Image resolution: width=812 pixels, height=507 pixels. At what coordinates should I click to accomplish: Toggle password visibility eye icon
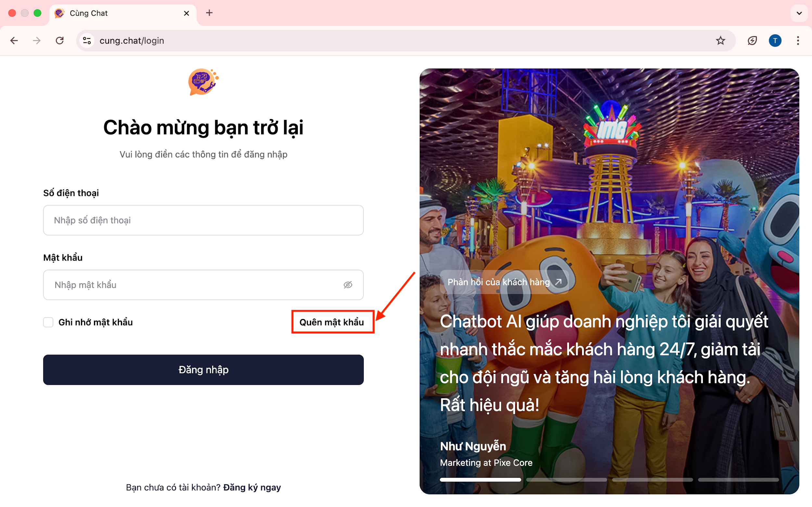tap(348, 285)
